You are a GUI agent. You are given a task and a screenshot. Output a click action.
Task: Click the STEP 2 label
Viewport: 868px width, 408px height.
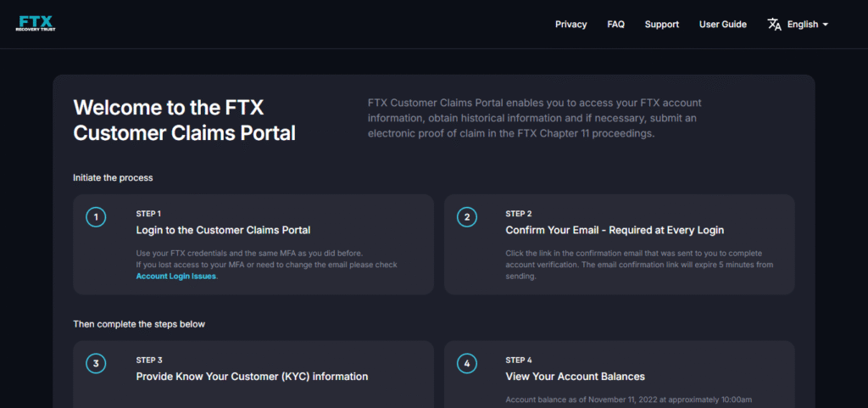click(518, 213)
